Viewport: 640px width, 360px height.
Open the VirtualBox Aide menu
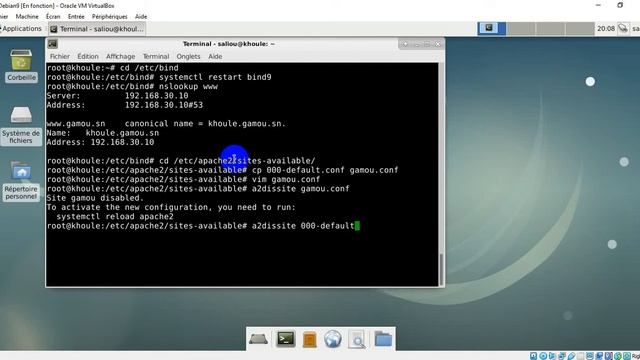click(141, 16)
